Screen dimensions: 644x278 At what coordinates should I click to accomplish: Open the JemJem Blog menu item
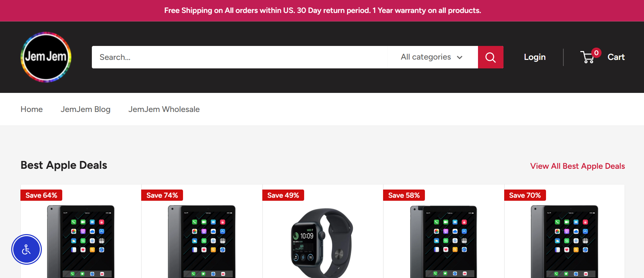coord(85,109)
